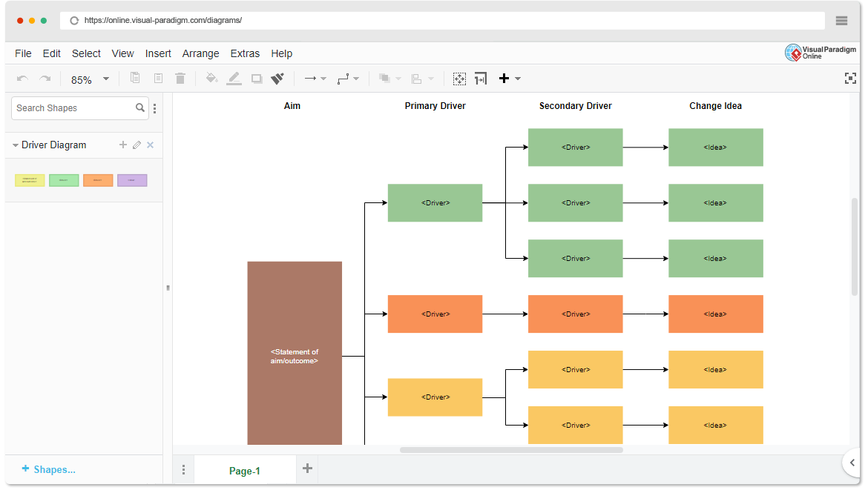Open the Extras menu
868x493 pixels.
pyautogui.click(x=246, y=53)
